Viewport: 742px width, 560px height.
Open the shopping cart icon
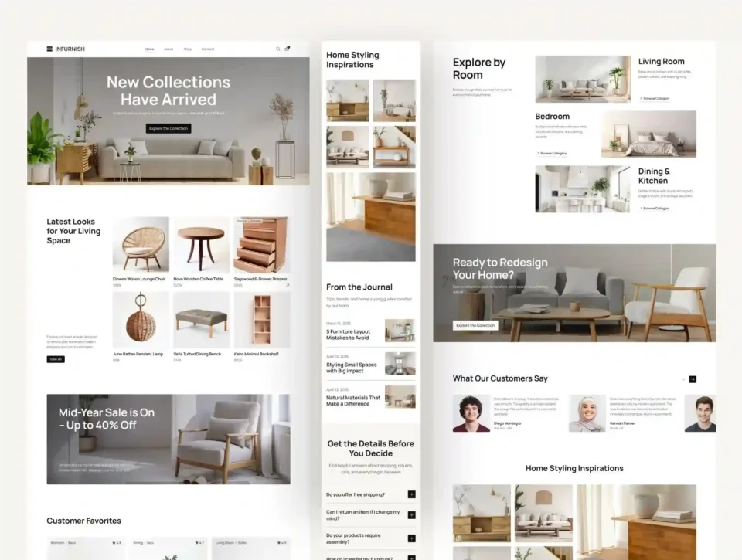coord(287,49)
